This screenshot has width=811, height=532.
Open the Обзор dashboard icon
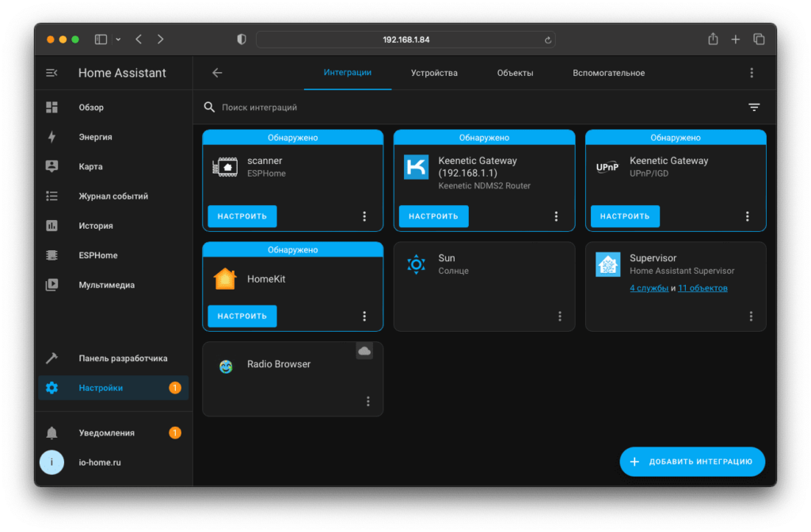click(x=51, y=107)
